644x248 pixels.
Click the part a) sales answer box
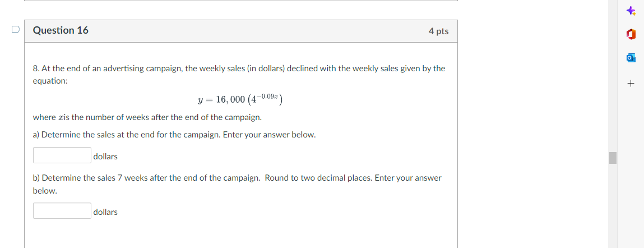click(62, 155)
